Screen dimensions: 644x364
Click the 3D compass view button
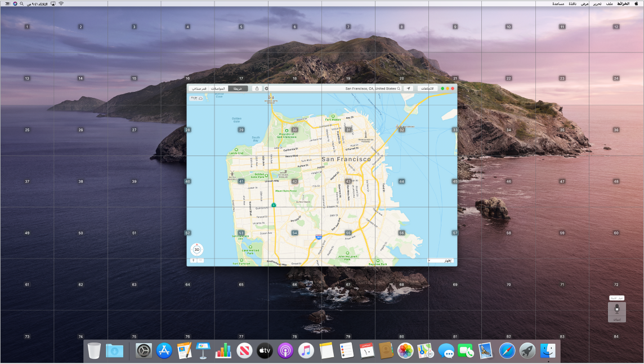(x=197, y=248)
